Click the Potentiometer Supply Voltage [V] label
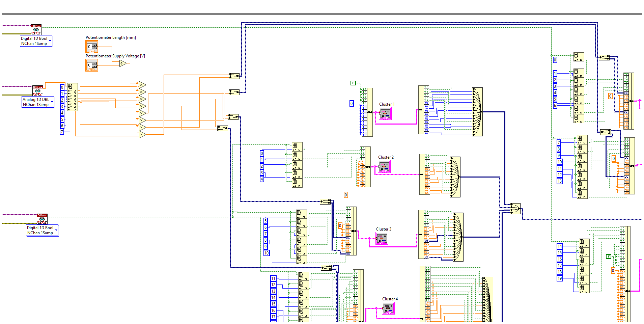644x324 pixels. pyautogui.click(x=115, y=56)
